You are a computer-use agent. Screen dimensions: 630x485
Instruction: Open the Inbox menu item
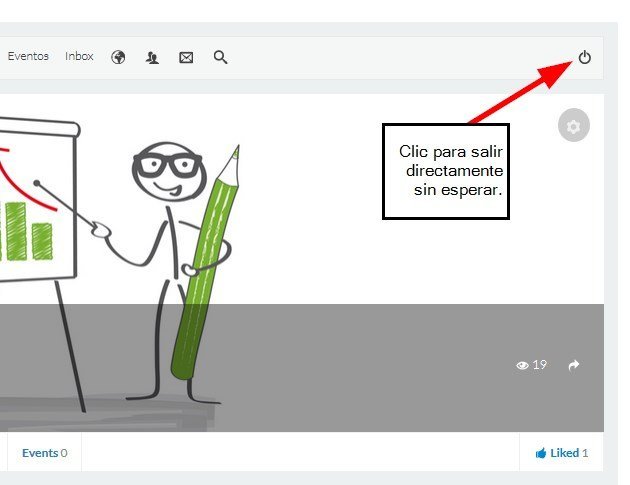[79, 56]
